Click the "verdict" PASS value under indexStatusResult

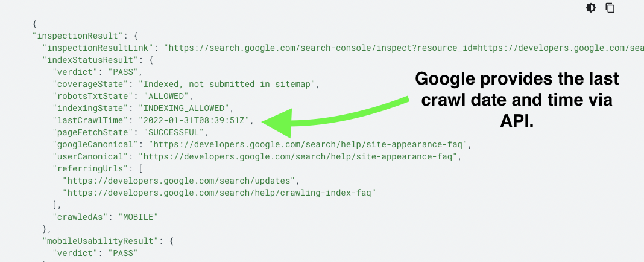(123, 72)
